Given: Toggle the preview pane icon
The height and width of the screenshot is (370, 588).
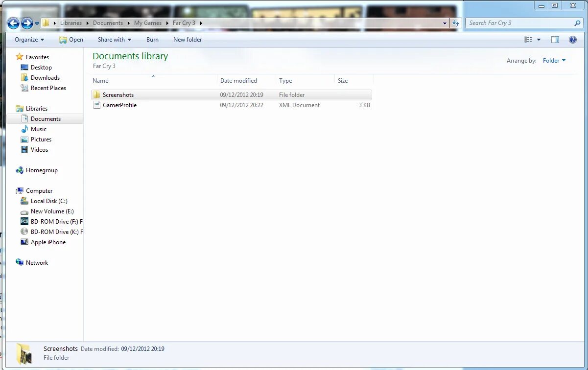Looking at the screenshot, I should click(x=555, y=40).
